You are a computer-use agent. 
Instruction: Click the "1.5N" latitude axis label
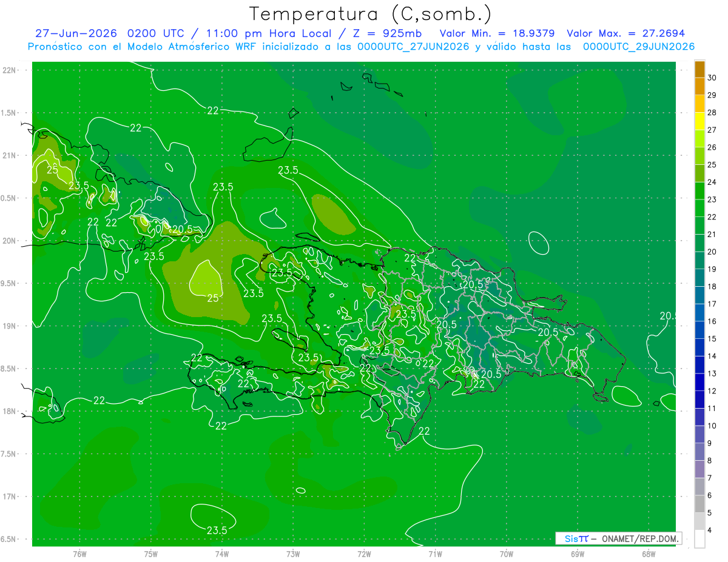[x=10, y=113]
